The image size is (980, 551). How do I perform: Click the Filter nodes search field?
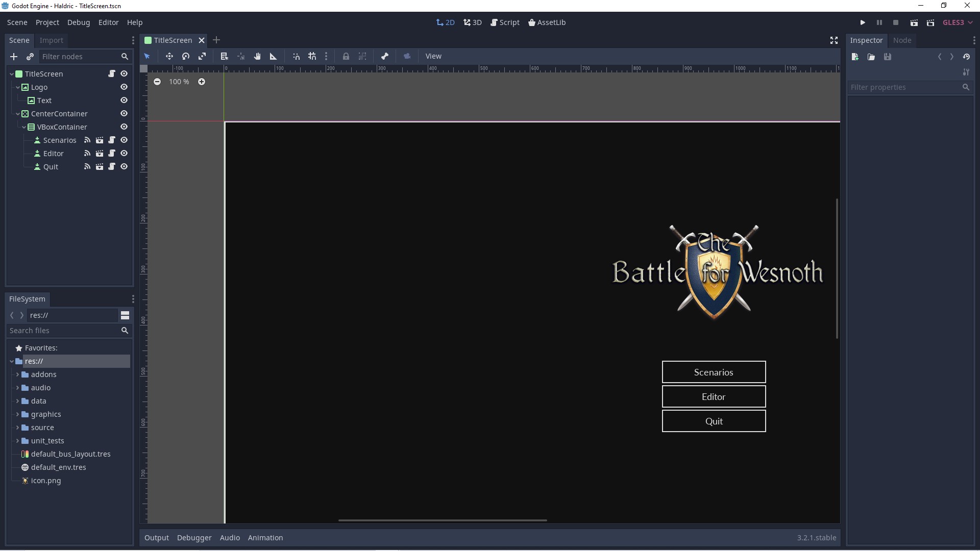click(x=85, y=57)
